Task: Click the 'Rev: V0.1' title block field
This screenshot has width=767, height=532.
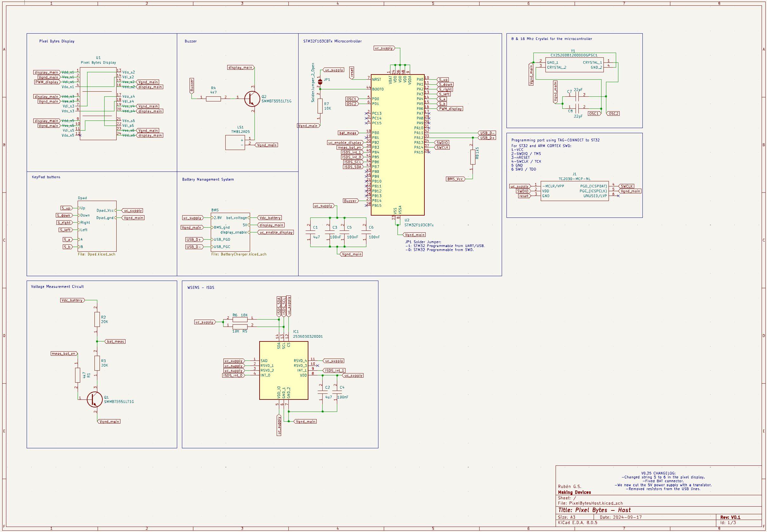Action: click(730, 517)
